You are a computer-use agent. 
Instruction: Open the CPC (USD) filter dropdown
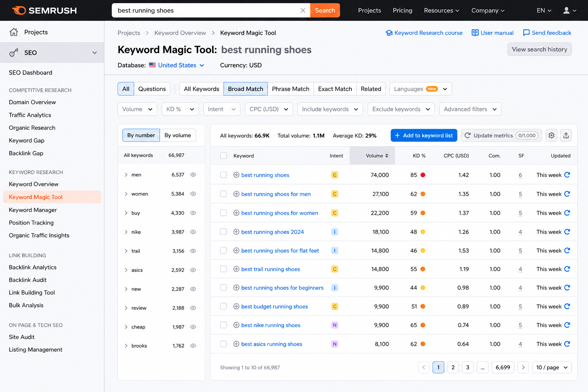[269, 109]
